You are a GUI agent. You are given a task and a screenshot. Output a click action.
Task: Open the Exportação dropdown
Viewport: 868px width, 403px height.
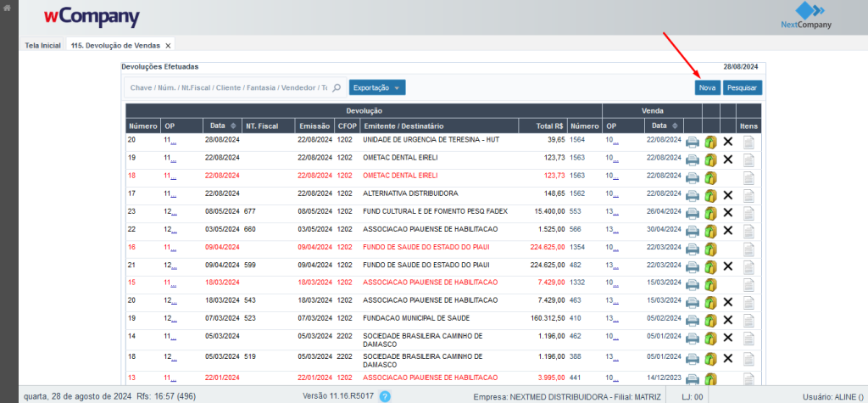(377, 87)
